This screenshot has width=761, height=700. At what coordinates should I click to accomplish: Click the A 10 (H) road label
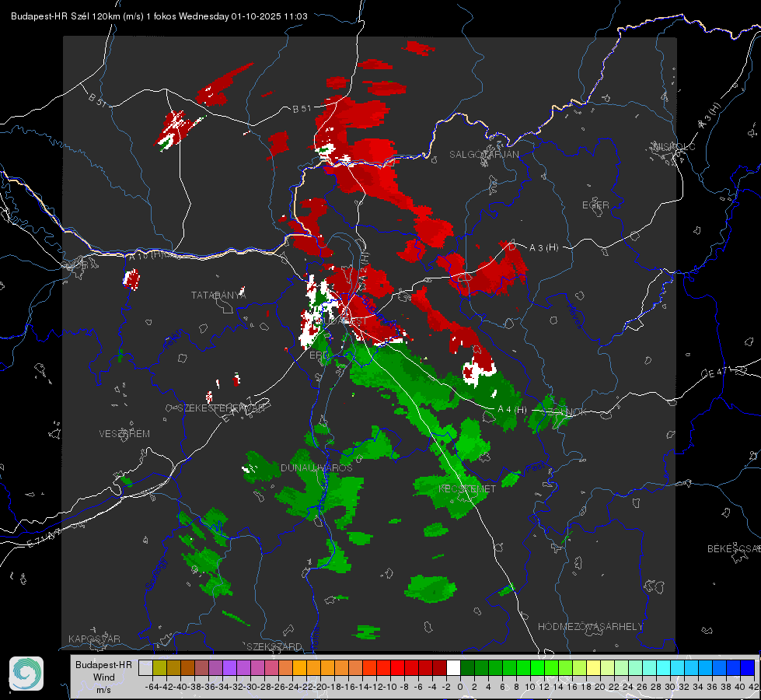146,256
